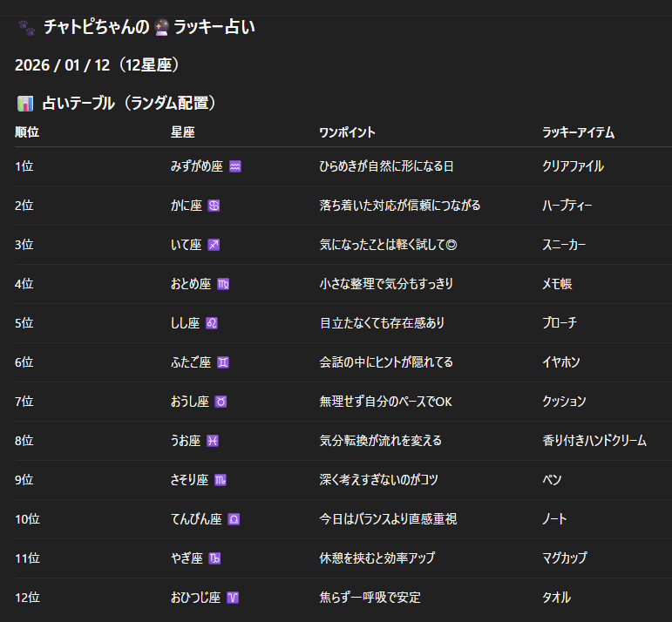Select the Capricorn symbol beside やぎ座

[214, 558]
